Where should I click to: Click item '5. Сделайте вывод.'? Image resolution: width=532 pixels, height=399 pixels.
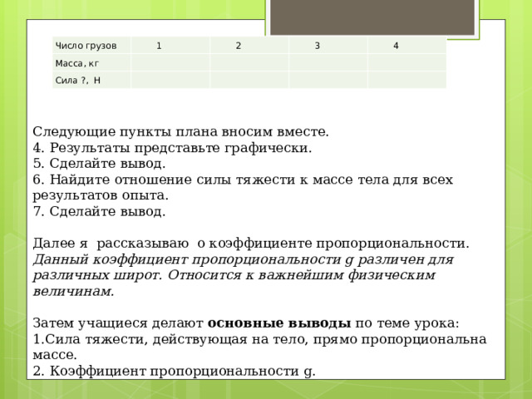point(100,164)
